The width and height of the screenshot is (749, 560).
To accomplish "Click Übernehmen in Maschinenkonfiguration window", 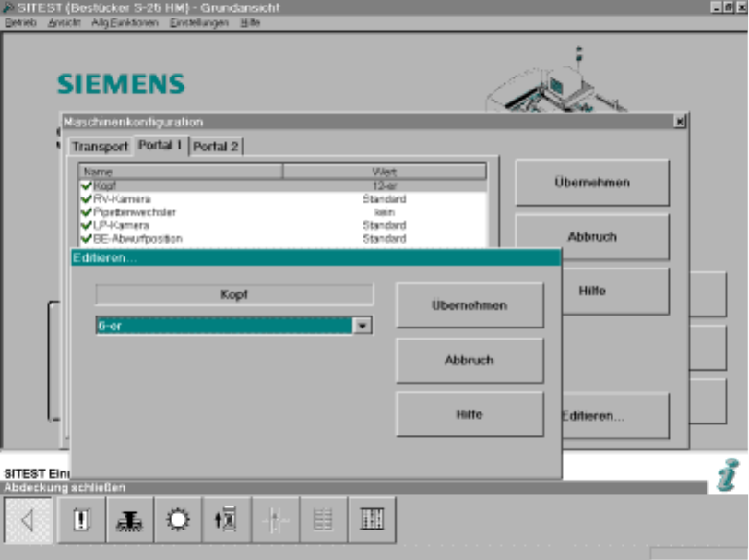I will coord(592,183).
